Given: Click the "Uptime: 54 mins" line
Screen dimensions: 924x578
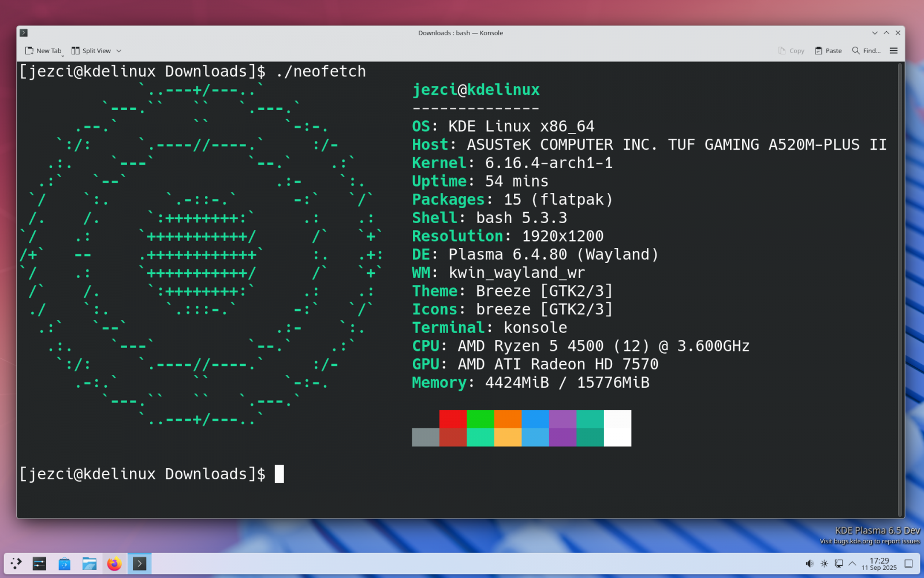Looking at the screenshot, I should [480, 181].
